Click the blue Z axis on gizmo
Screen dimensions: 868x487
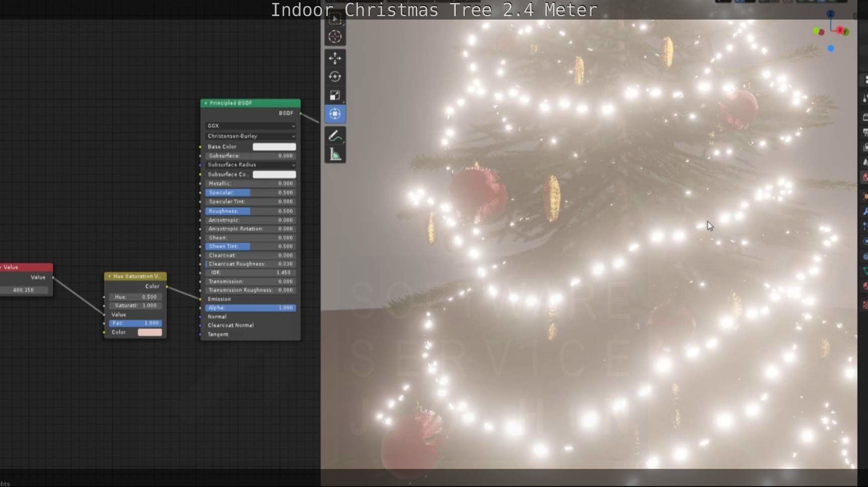click(x=831, y=14)
